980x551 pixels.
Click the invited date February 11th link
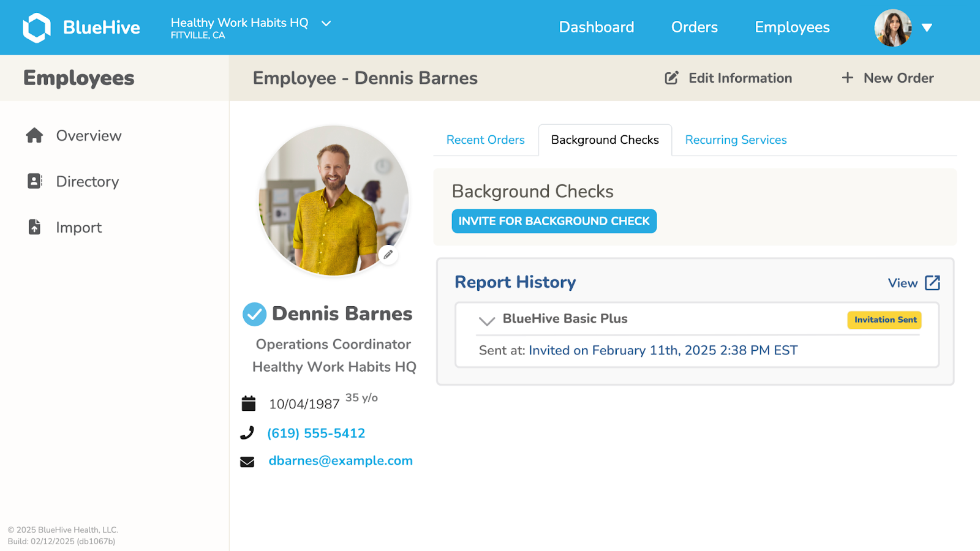coord(663,350)
